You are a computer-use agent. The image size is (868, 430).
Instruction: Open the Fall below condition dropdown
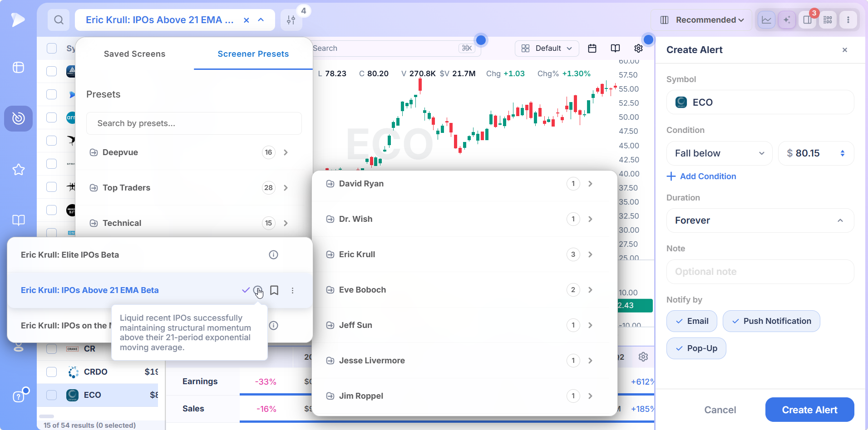point(719,153)
